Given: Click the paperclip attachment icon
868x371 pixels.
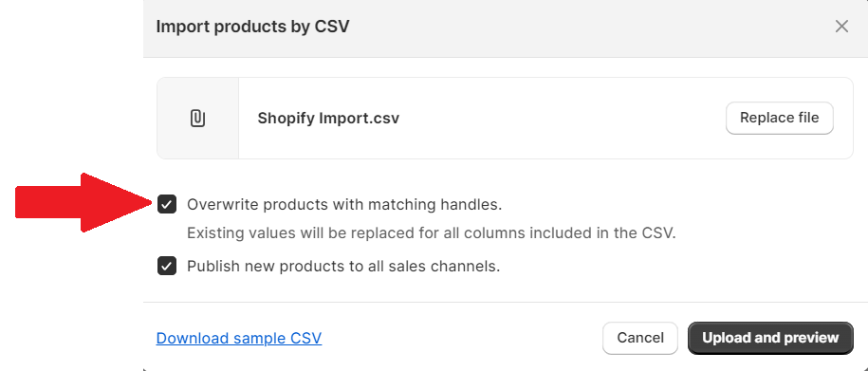Looking at the screenshot, I should click(197, 119).
